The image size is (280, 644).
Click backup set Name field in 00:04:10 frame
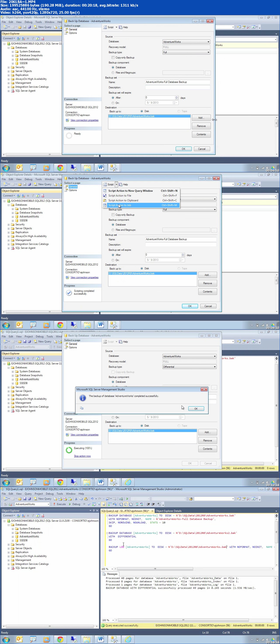(178, 82)
